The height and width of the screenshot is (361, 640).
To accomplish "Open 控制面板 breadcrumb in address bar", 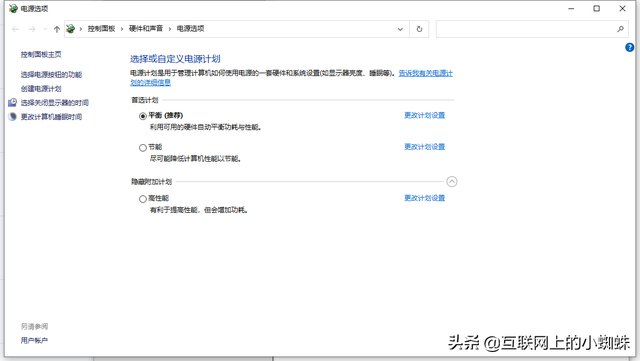I will coord(101,29).
